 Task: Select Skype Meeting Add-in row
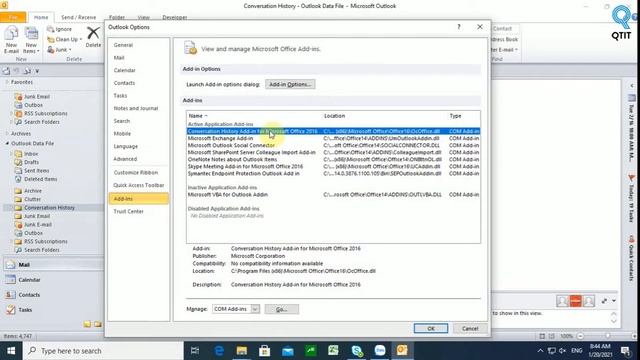(x=333, y=167)
